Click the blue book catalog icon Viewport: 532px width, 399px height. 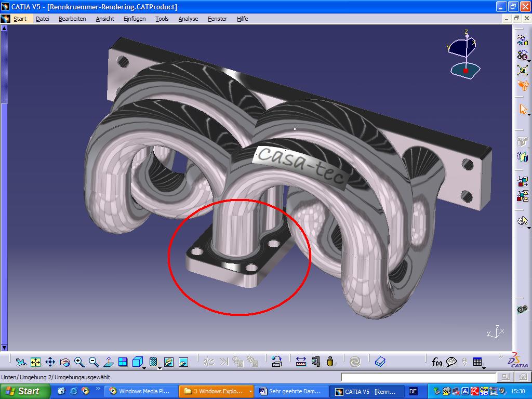click(380, 362)
